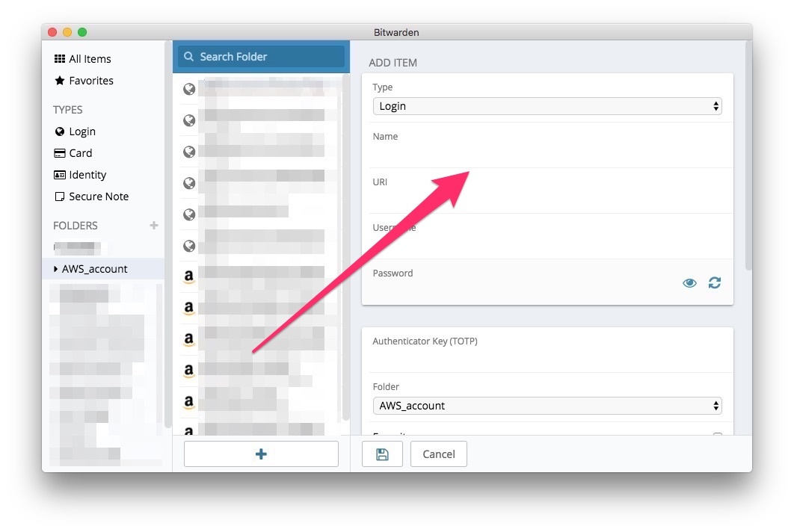This screenshot has width=794, height=532.
Task: Click the add item plus button
Action: tap(261, 454)
